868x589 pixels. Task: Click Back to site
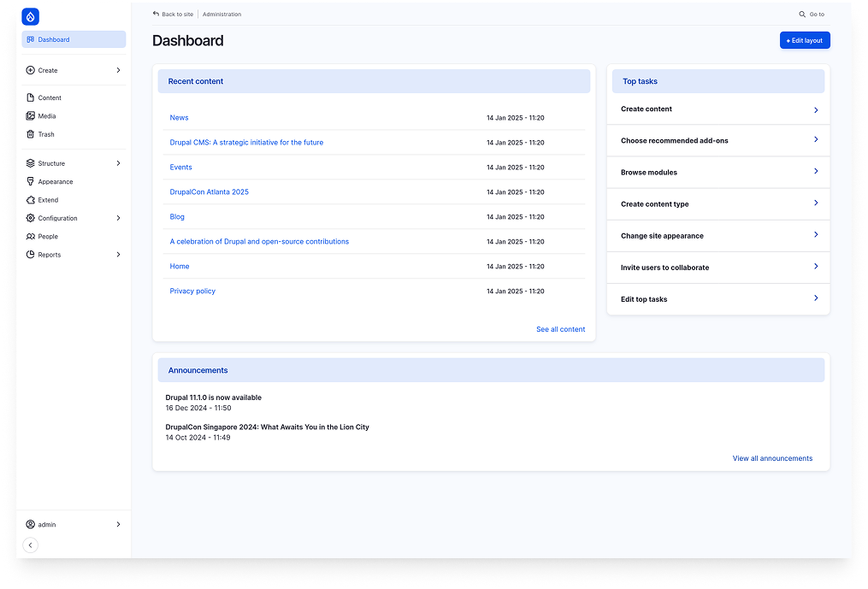pos(173,14)
